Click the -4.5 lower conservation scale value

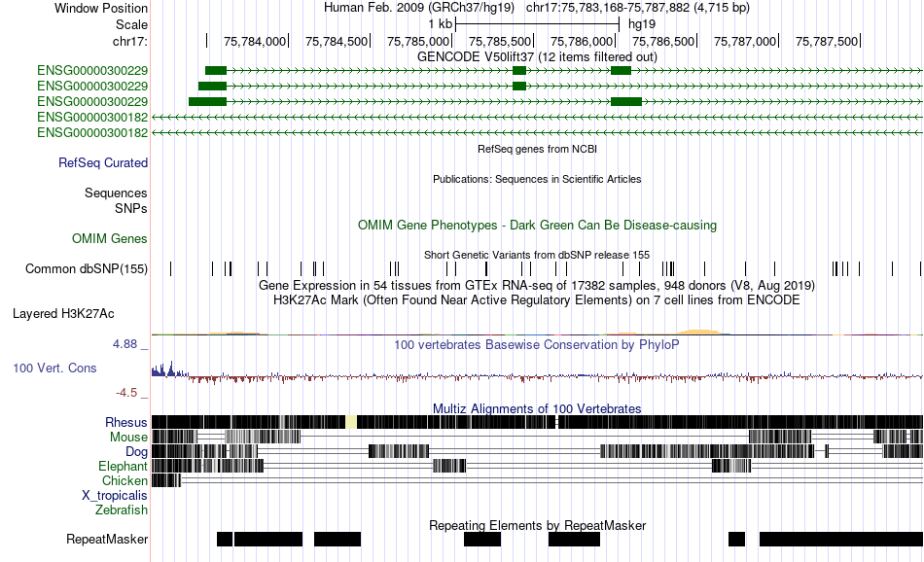coord(126,393)
